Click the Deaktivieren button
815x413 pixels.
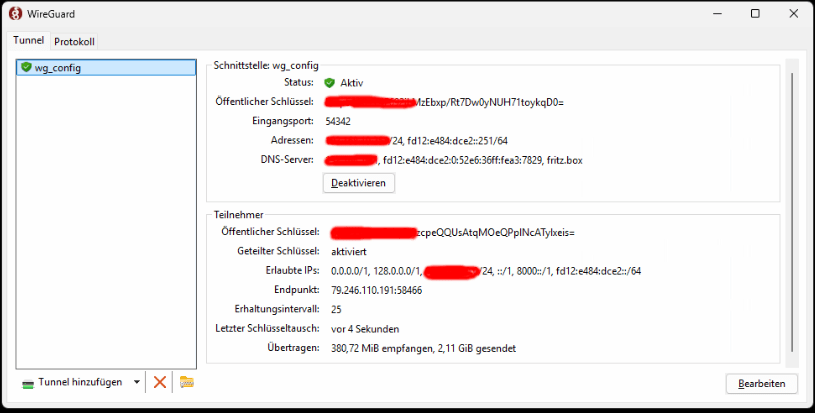359,183
